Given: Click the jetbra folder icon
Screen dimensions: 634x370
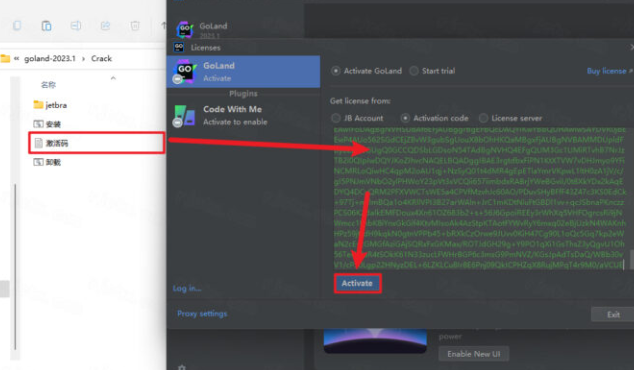Looking at the screenshot, I should [38, 105].
